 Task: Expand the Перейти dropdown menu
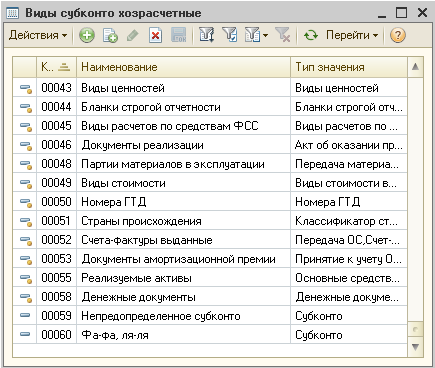pos(352,35)
